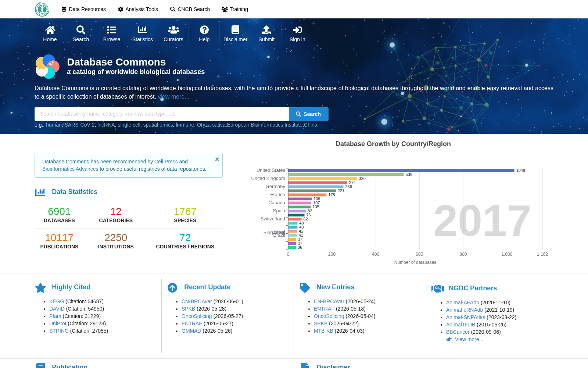This screenshot has height=368, width=588.
Task: Click the 2250 Institutions statistic
Action: pyautogui.click(x=116, y=241)
